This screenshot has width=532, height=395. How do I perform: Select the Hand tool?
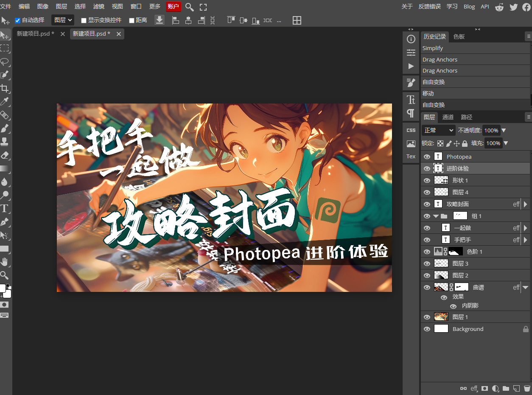tap(5, 261)
